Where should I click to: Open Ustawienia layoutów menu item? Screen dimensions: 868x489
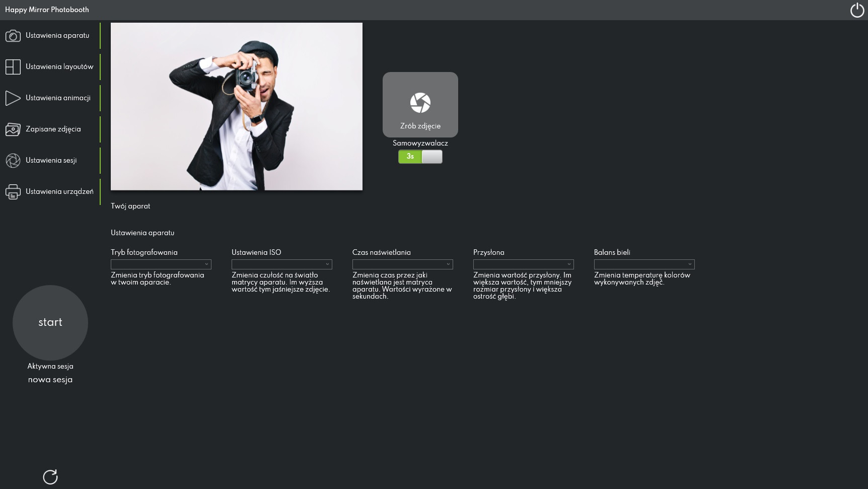tap(59, 67)
